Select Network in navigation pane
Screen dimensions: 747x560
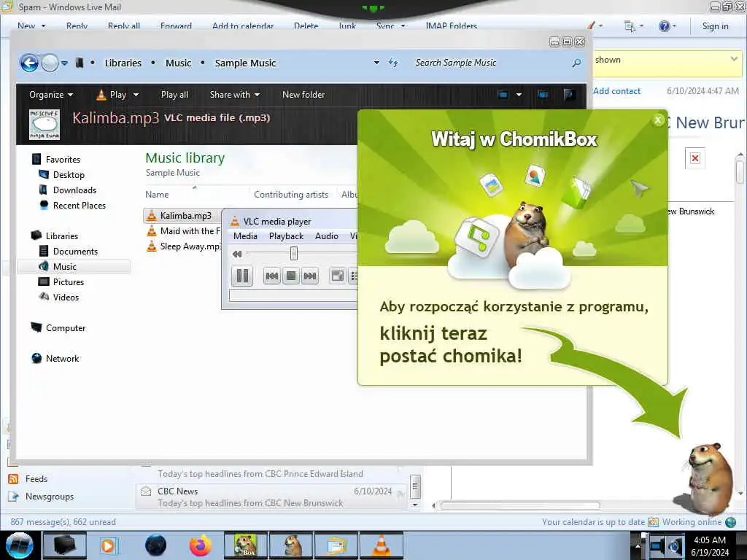[x=63, y=359]
